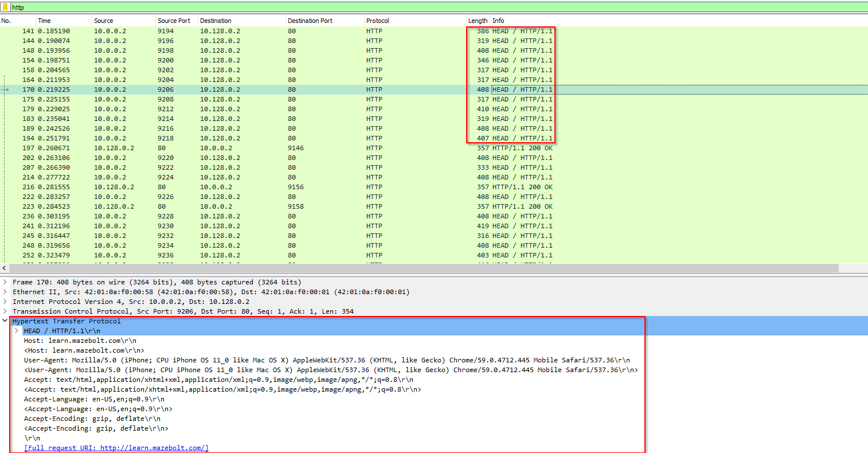Expand the HEAD / HTTP/1.1 request line
Viewport: 868px width, 453px height.
17,331
